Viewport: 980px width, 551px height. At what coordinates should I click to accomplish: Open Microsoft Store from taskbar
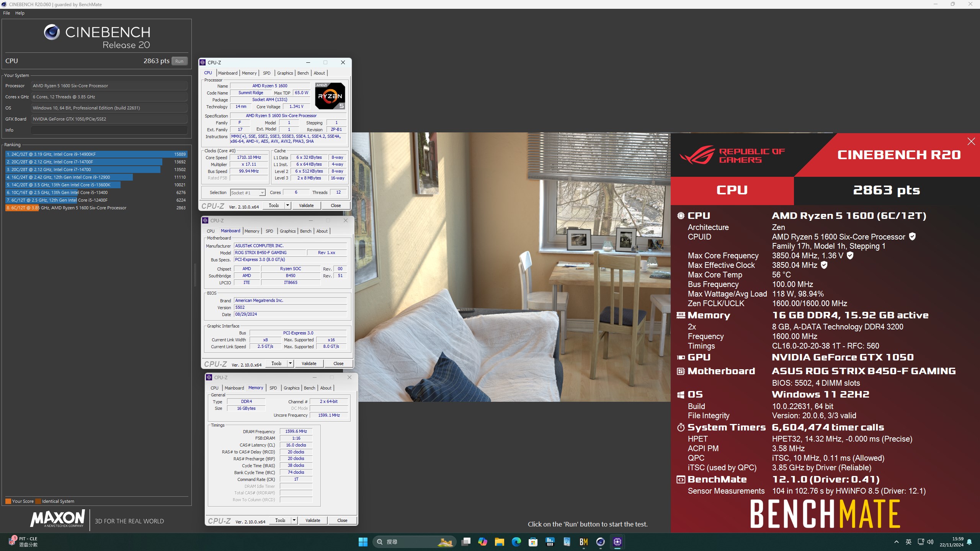tap(533, 542)
